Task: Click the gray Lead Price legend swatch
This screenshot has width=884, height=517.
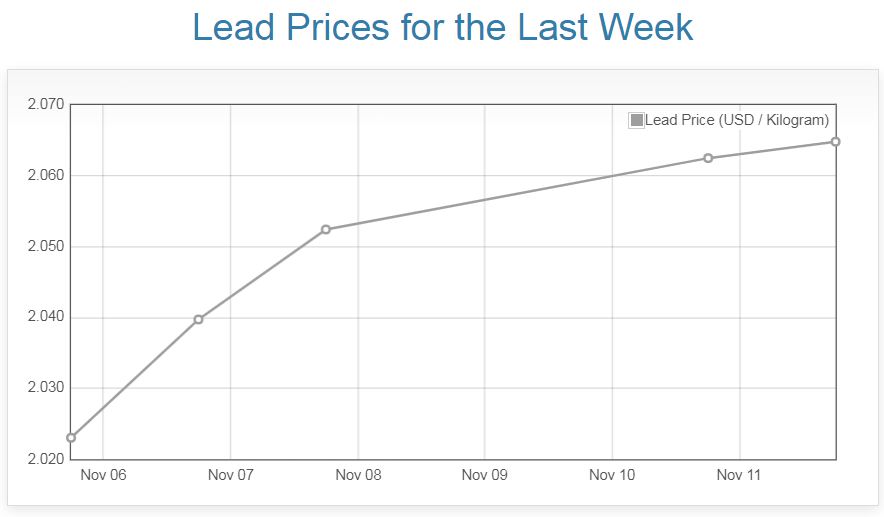Action: pos(637,120)
